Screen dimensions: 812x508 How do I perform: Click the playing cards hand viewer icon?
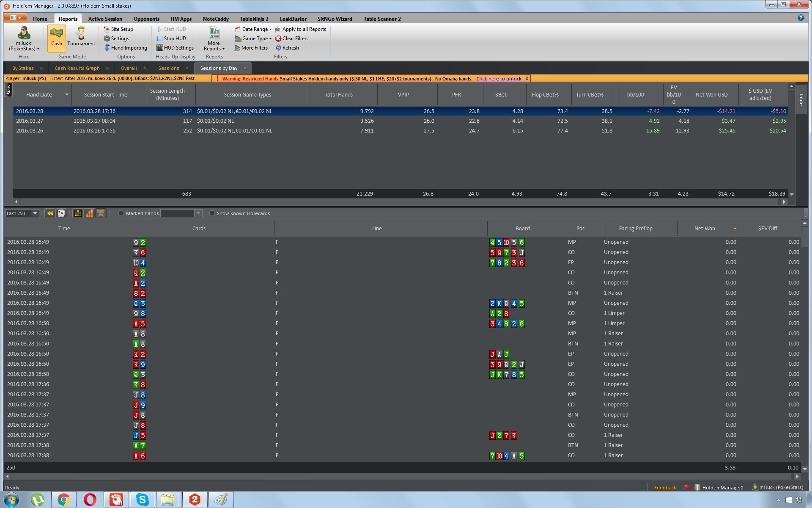pos(61,213)
